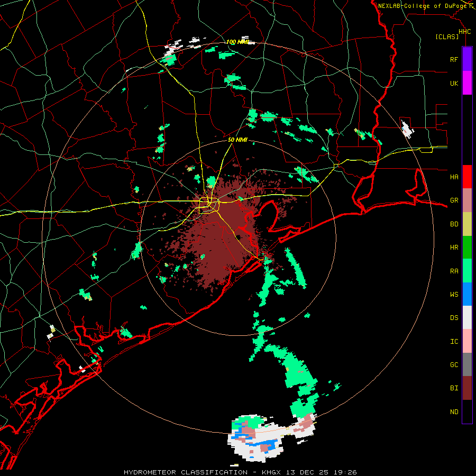Click the HR legend label

[x=454, y=248]
